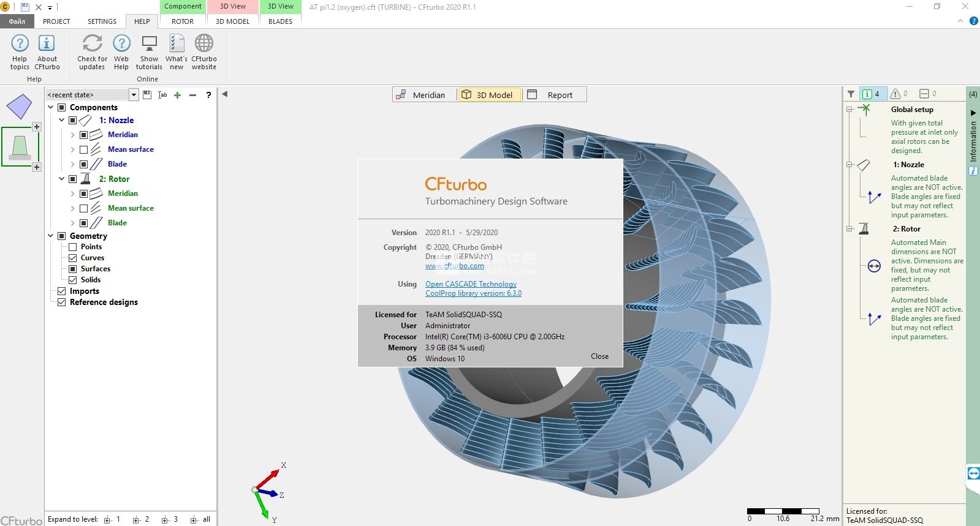Click blue arrows icon on right edge
Image resolution: width=980 pixels, height=526 pixels.
[x=973, y=473]
